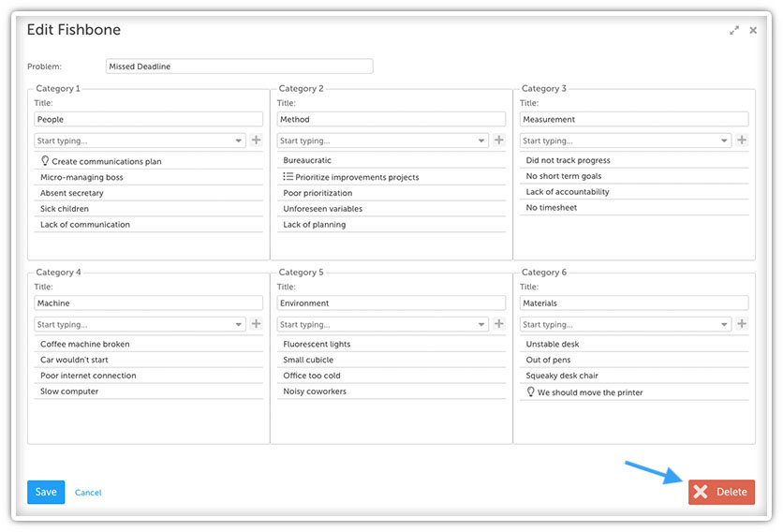
Task: Expand the Method category Start typing dropdown
Action: pyautogui.click(x=481, y=140)
